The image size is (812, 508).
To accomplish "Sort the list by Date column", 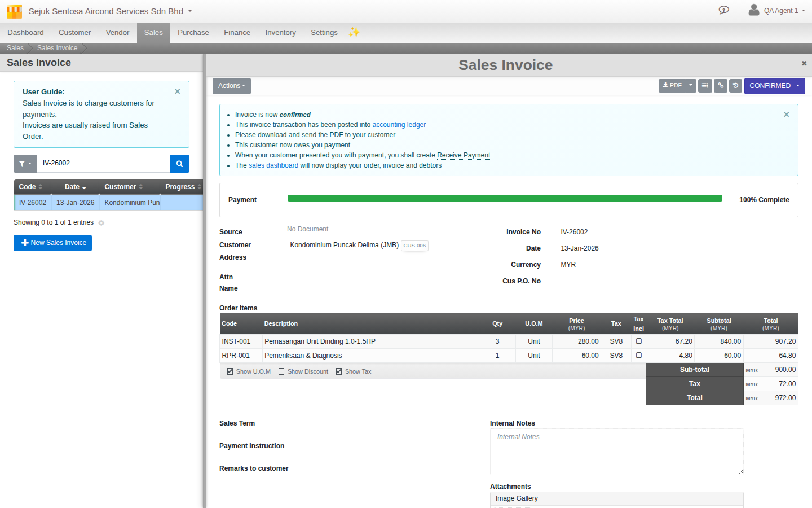I will tap(76, 187).
